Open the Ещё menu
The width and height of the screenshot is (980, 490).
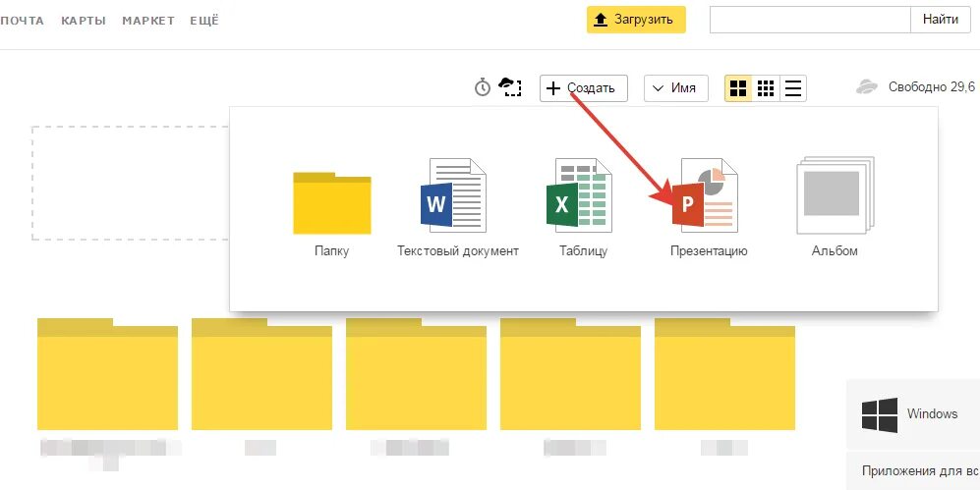(x=204, y=21)
